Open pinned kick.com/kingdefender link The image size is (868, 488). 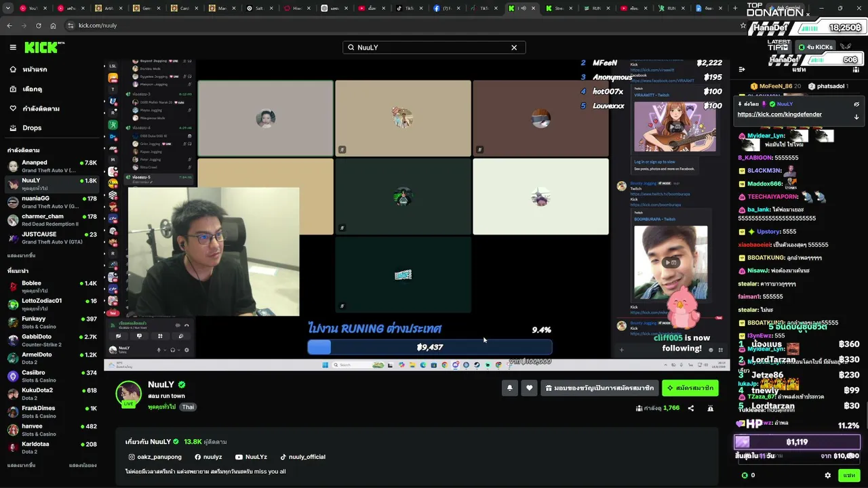pos(779,114)
